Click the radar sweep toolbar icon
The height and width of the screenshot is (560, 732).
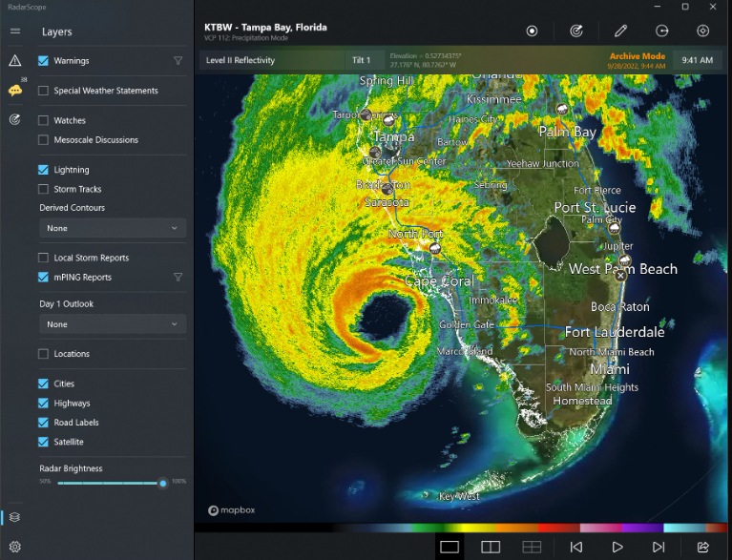[x=576, y=31]
